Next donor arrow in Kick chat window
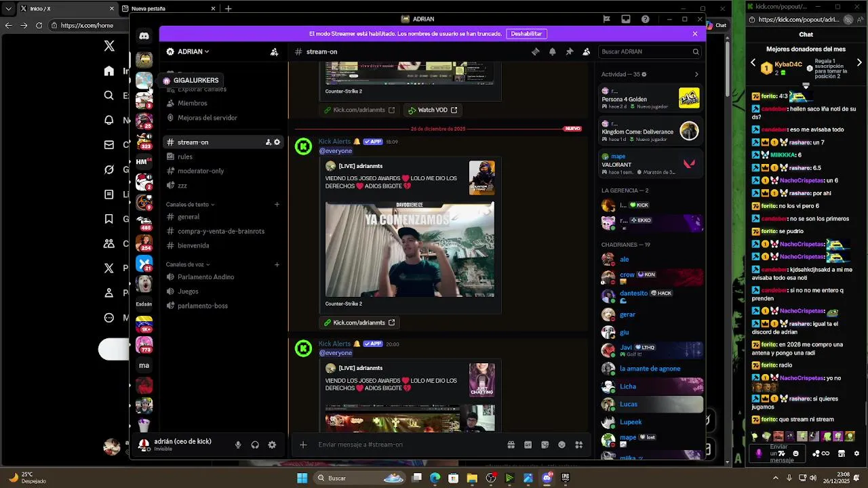868x488 pixels. [859, 62]
